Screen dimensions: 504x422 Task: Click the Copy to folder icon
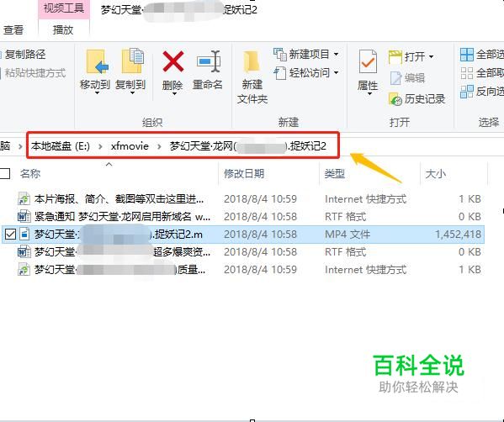[x=132, y=61]
